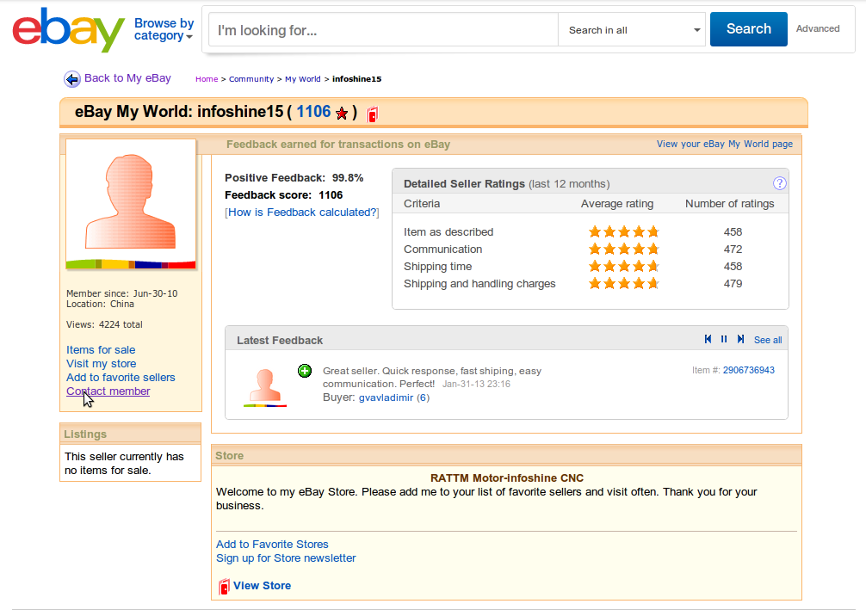Viewport: 866px width, 616px height.
Task: Click the 472 ratings count
Action: pyautogui.click(x=733, y=249)
